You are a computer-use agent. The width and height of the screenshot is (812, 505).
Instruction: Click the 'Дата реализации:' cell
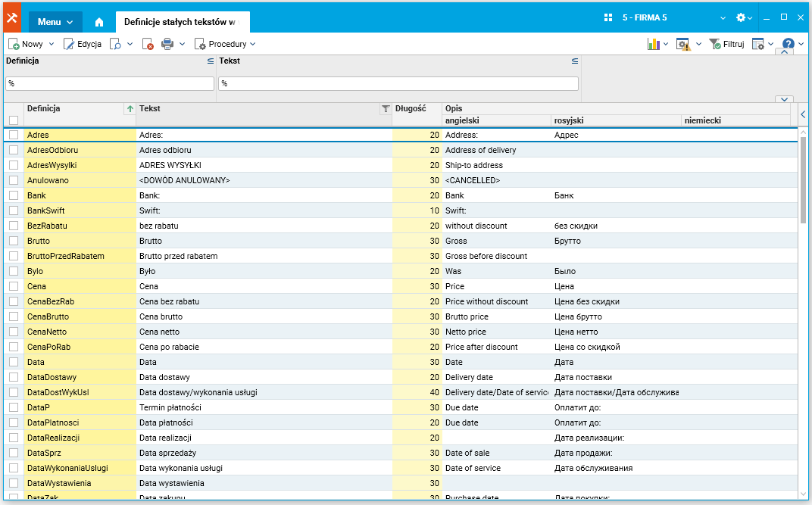point(617,438)
